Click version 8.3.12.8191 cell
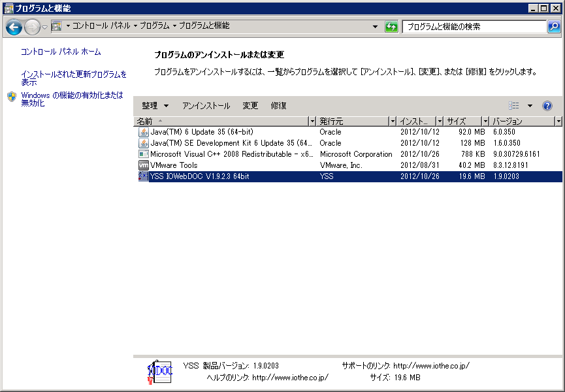 click(511, 165)
